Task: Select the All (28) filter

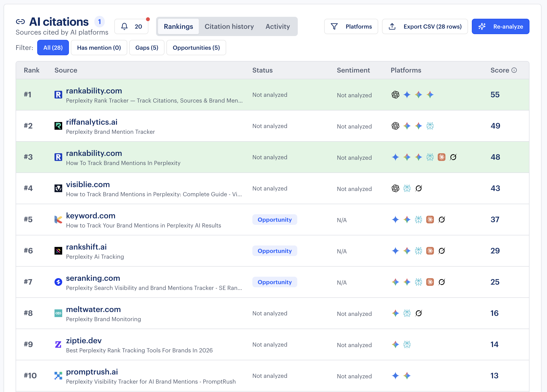Action: [x=53, y=48]
